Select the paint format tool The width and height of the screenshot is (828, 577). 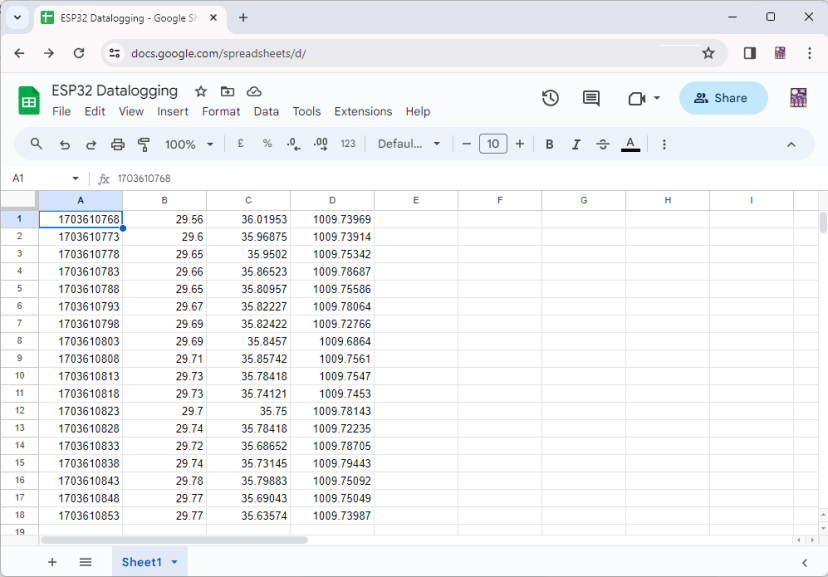click(143, 144)
